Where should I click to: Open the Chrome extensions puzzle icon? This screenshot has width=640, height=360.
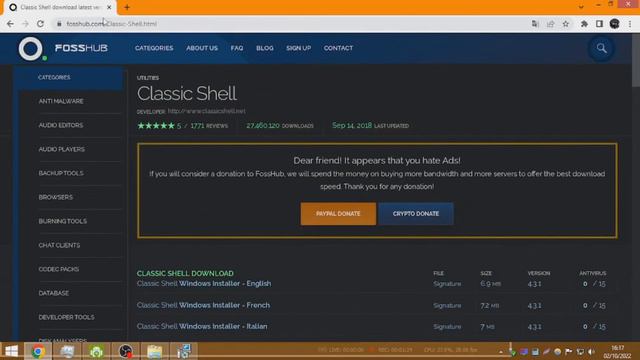[x=584, y=24]
